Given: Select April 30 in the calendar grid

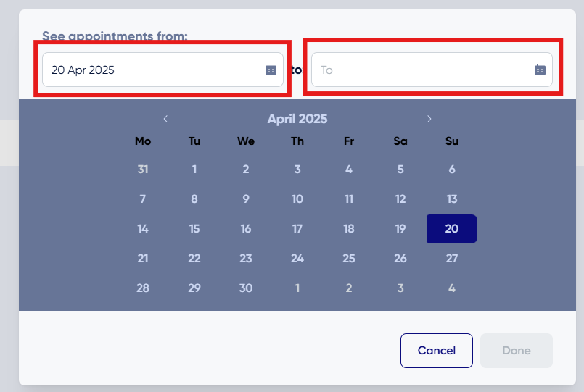Looking at the screenshot, I should point(246,288).
